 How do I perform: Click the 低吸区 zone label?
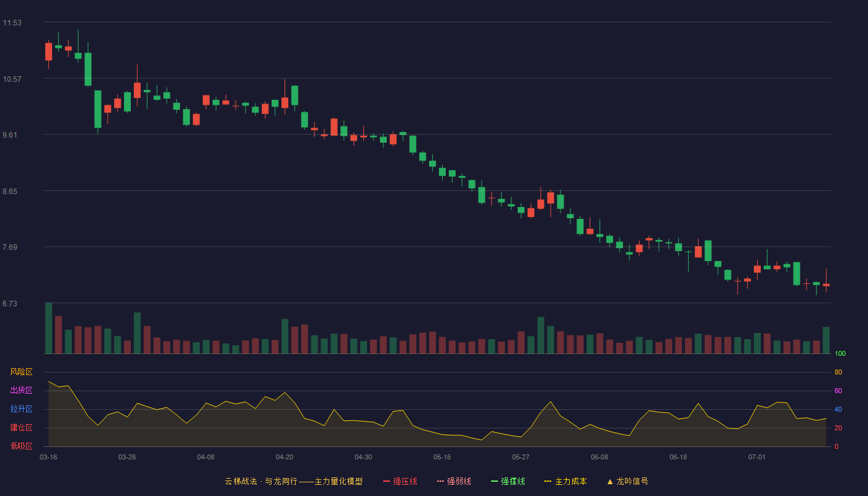(x=21, y=446)
